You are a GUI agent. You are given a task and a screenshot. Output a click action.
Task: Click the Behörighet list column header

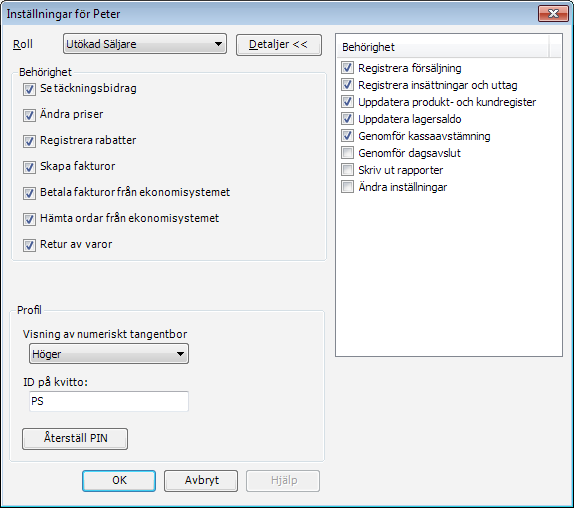tap(445, 47)
